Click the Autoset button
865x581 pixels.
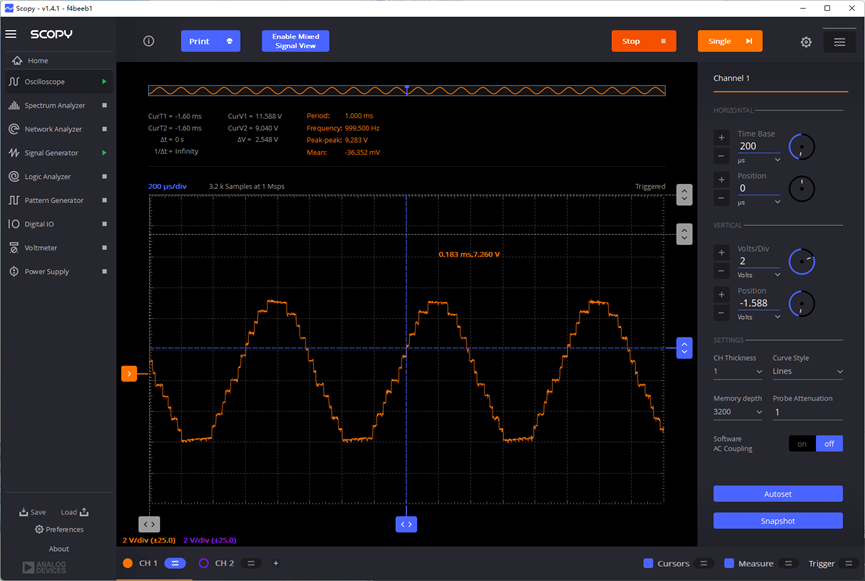778,494
